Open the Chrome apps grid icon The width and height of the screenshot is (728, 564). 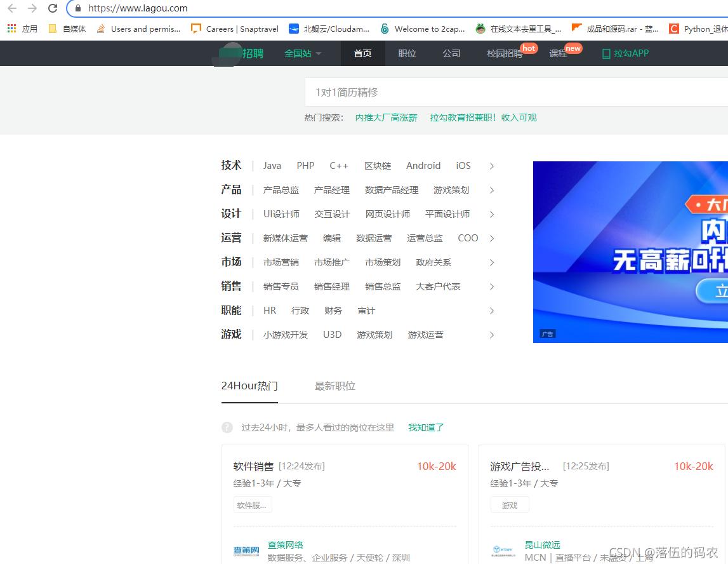click(x=10, y=29)
